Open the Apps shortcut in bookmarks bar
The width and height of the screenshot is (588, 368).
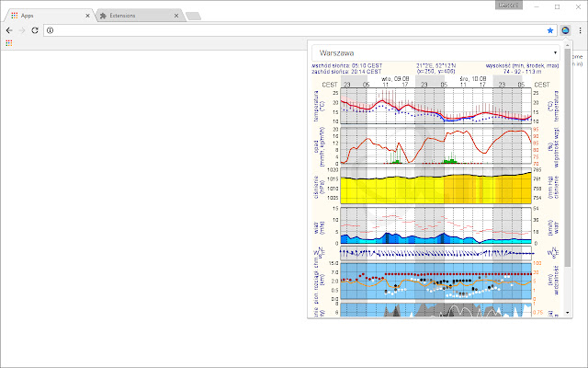(9, 43)
